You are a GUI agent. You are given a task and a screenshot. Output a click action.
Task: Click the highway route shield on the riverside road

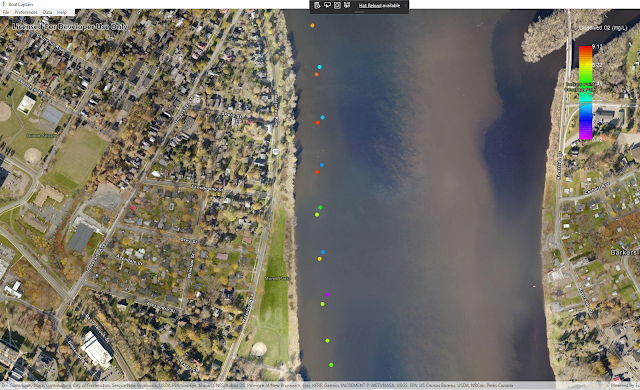click(276, 152)
